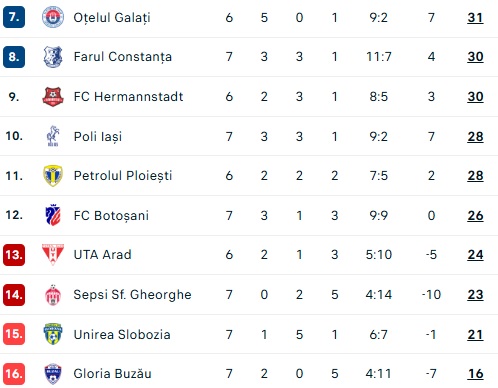Open the FC Botoșani club logo

[53, 215]
